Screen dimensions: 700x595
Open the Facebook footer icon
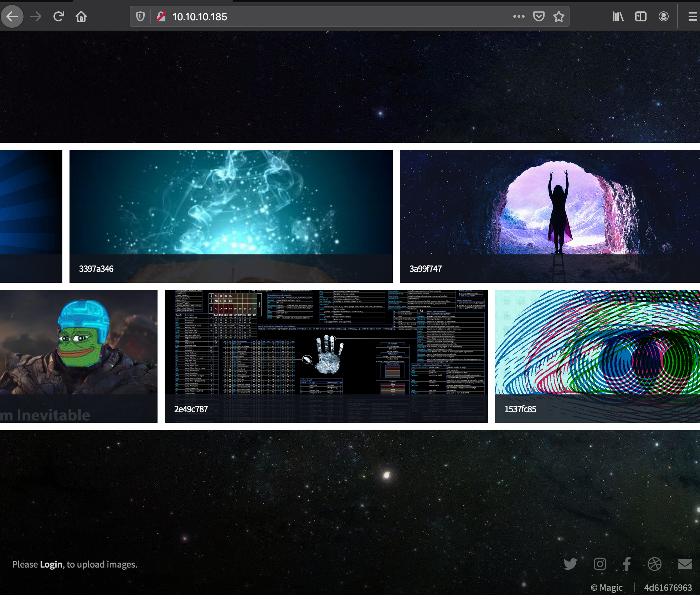pos(627,564)
